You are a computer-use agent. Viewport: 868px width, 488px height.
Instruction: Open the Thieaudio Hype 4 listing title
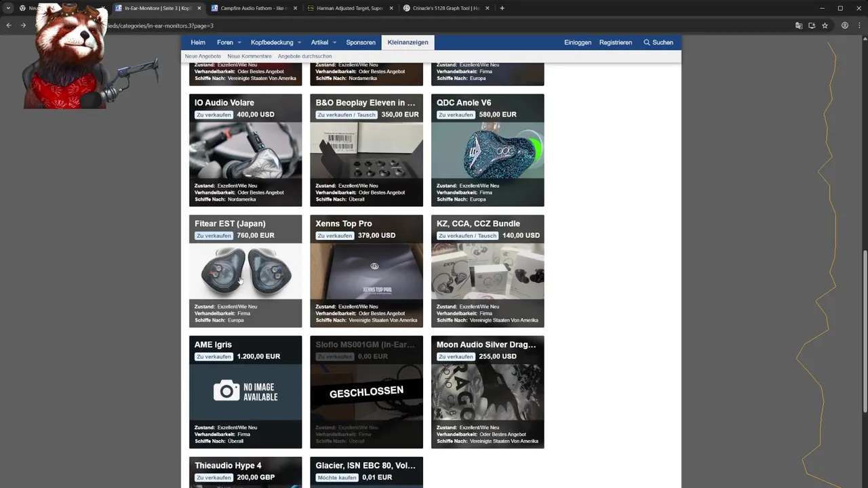pos(228,466)
